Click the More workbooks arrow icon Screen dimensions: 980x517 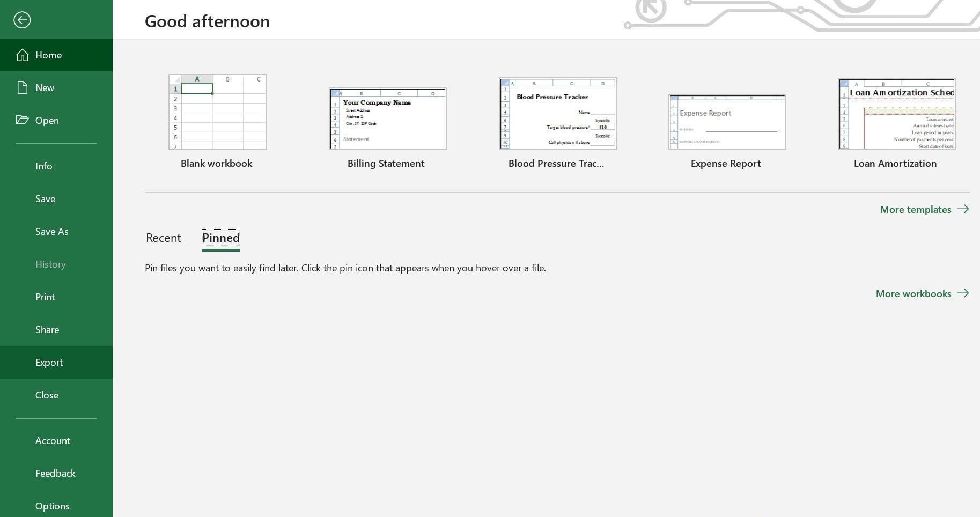pos(963,293)
